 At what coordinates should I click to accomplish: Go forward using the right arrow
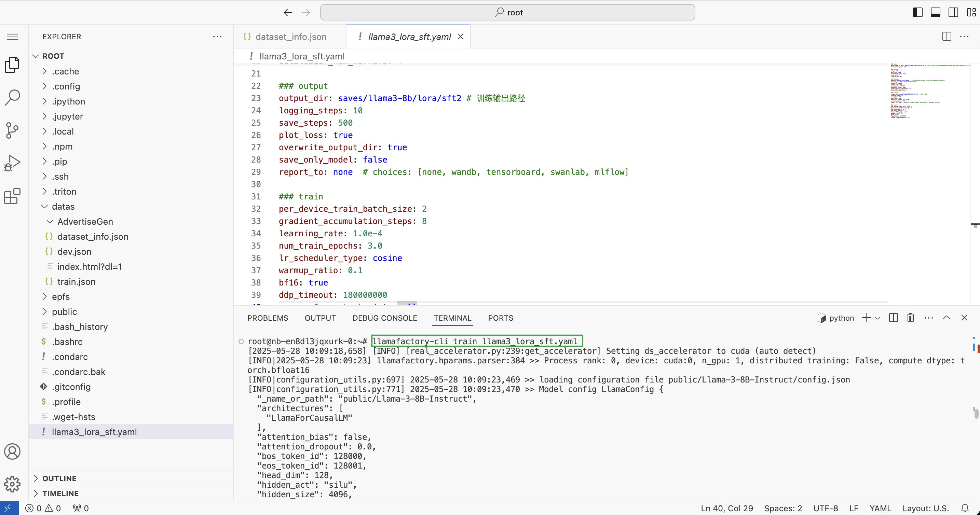(305, 13)
